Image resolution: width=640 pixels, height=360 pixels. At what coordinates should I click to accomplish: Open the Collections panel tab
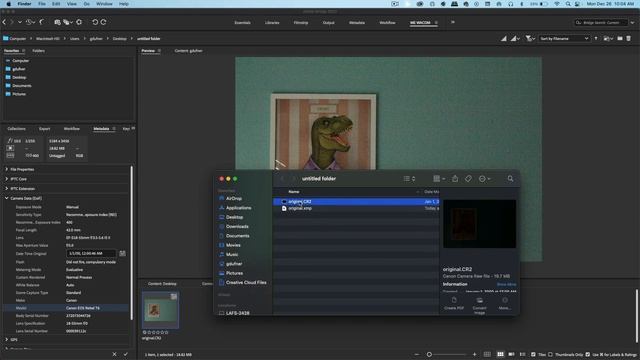point(16,129)
